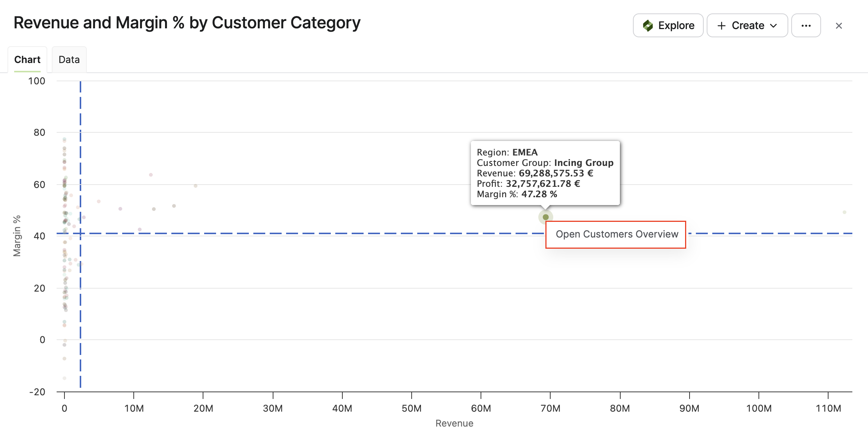Select Open Customers Overview menu entry
Screen dimensions: 868x437
[617, 234]
